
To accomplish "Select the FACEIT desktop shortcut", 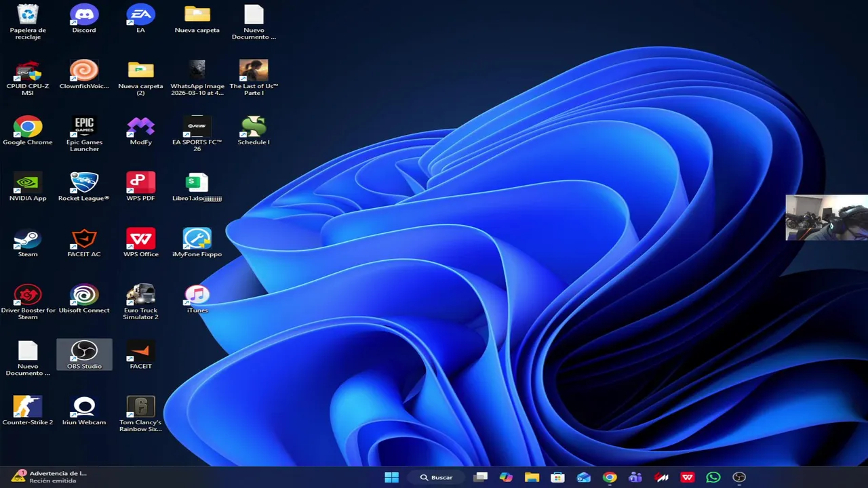I will tap(140, 355).
